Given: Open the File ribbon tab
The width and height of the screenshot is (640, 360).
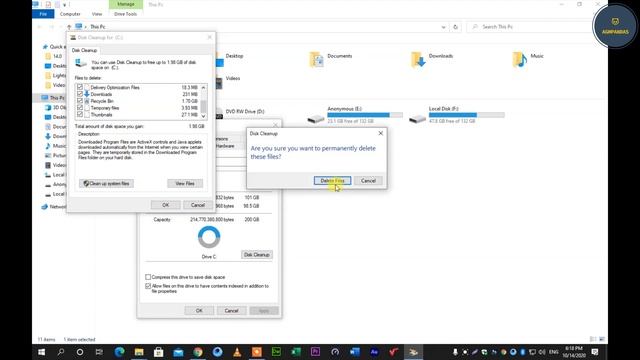Looking at the screenshot, I should coord(43,14).
